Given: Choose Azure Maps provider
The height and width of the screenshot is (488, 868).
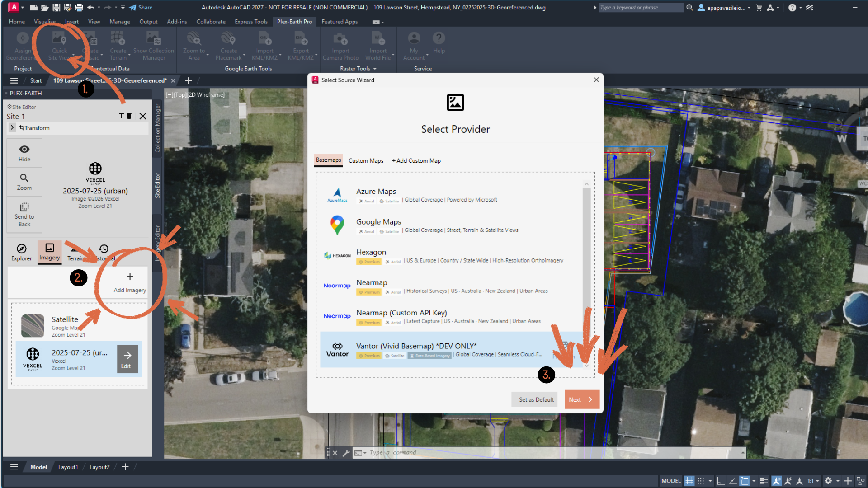Looking at the screenshot, I should (451, 195).
